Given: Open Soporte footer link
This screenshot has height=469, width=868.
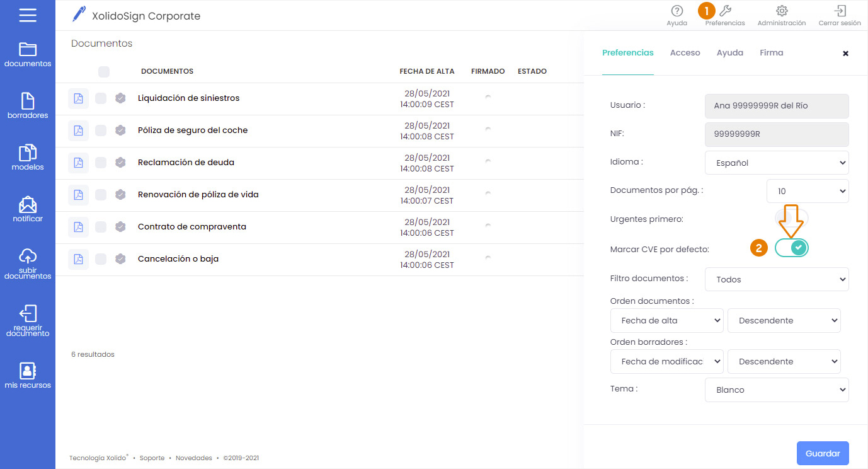Looking at the screenshot, I should click(x=152, y=458).
